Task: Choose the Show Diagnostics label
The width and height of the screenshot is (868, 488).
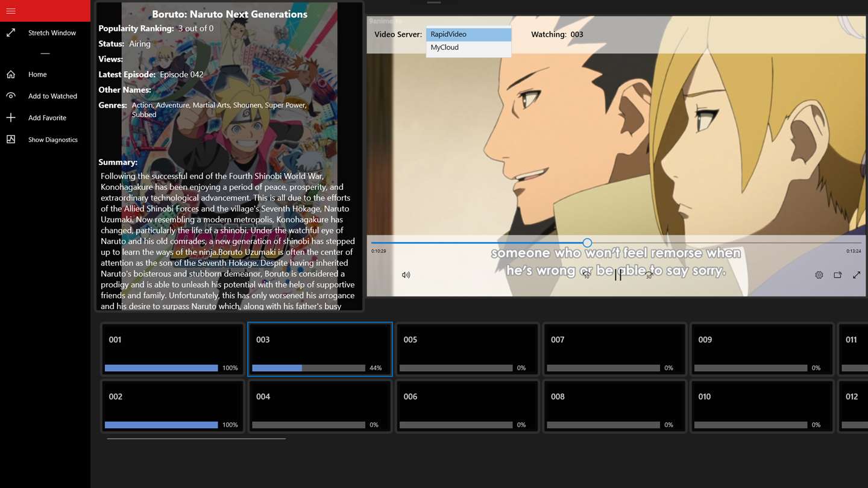Action: 53,139
